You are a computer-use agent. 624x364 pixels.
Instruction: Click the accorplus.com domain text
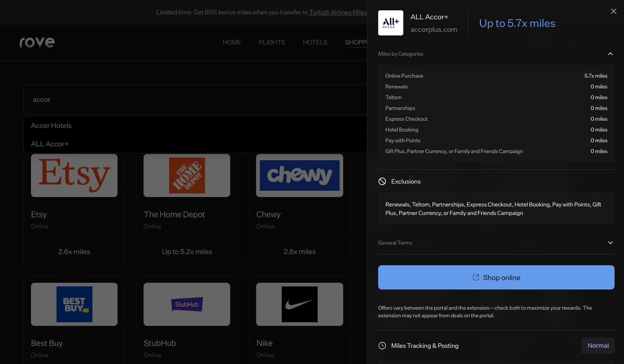click(434, 30)
